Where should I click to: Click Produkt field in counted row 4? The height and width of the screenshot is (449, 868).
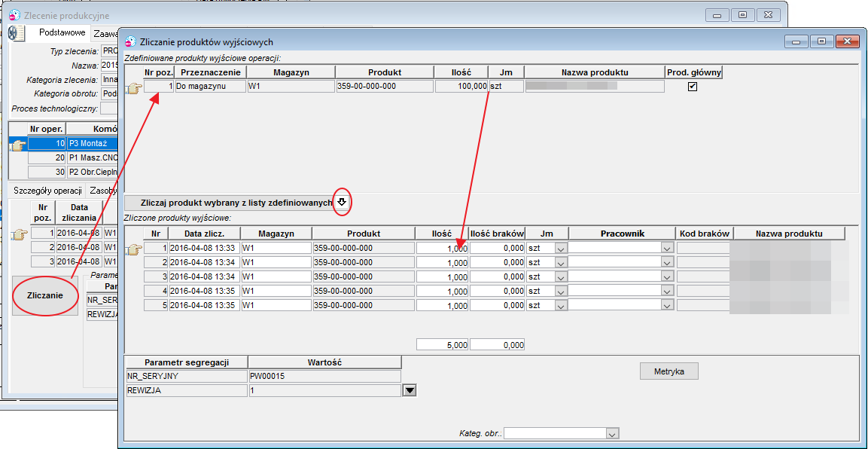[x=363, y=292]
